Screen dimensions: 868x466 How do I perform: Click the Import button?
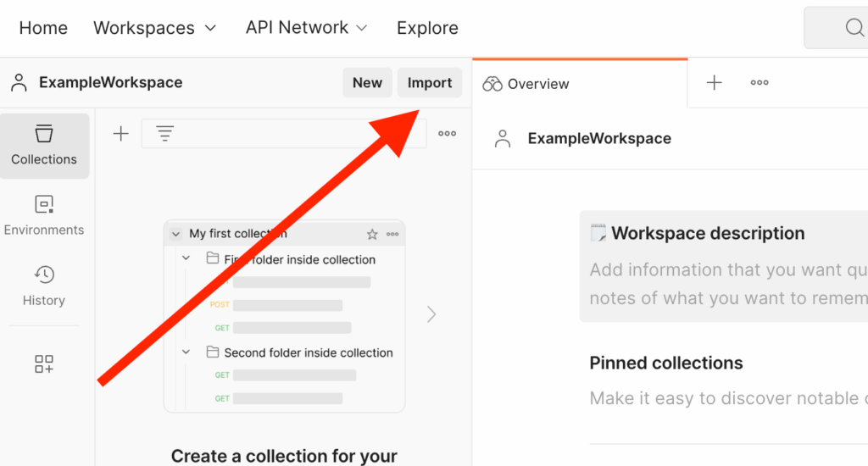430,83
